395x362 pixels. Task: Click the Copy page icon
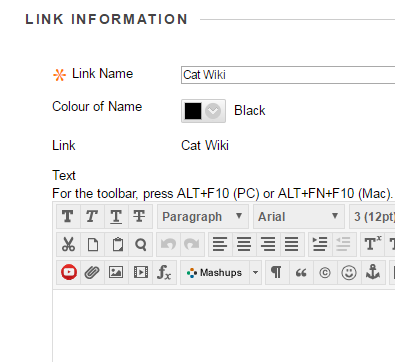click(x=92, y=244)
